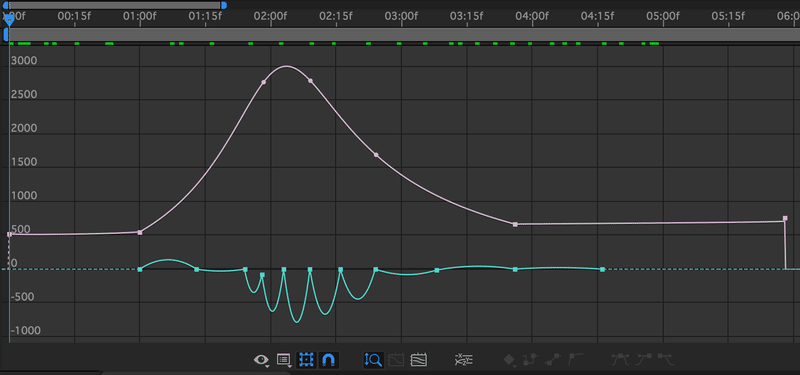Click the Easy Ease In icon

point(643,359)
